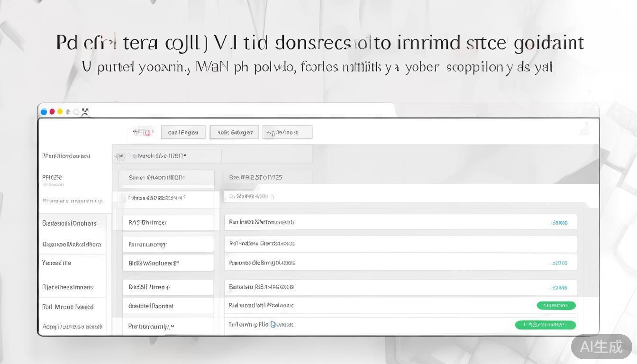Click the yellow dot in the title bar

60,112
